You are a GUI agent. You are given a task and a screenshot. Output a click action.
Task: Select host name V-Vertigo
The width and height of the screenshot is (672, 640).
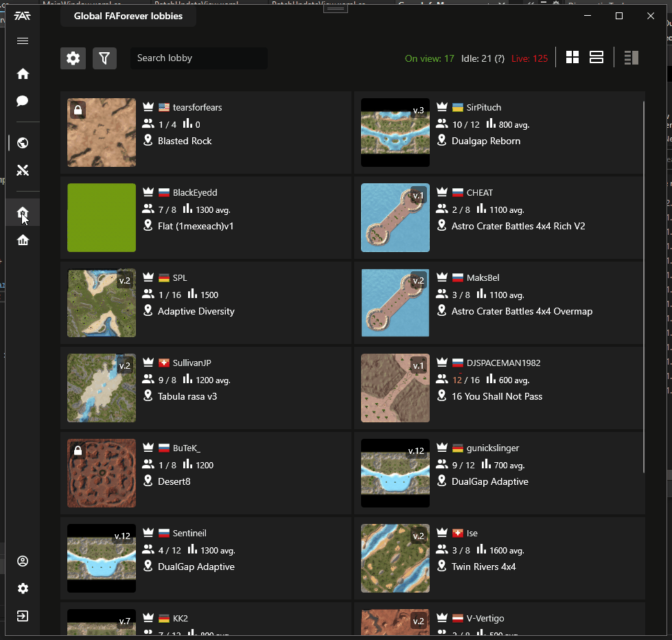pos(485,618)
